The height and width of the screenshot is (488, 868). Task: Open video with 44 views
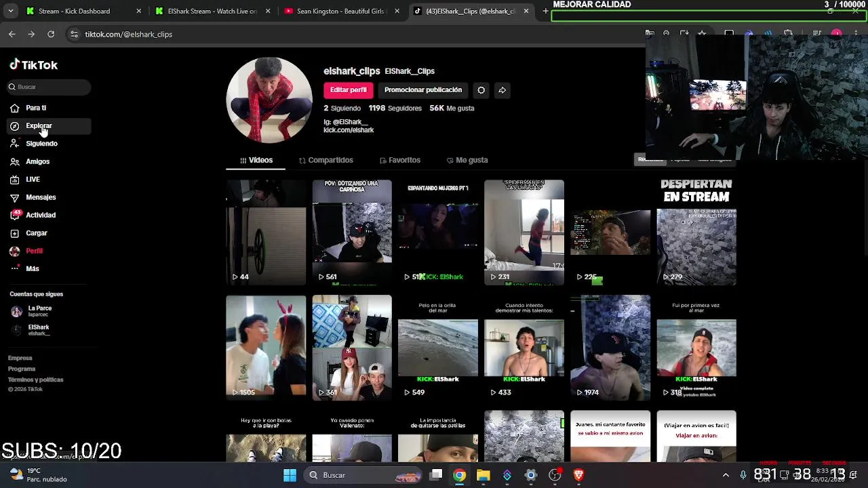[x=266, y=232]
